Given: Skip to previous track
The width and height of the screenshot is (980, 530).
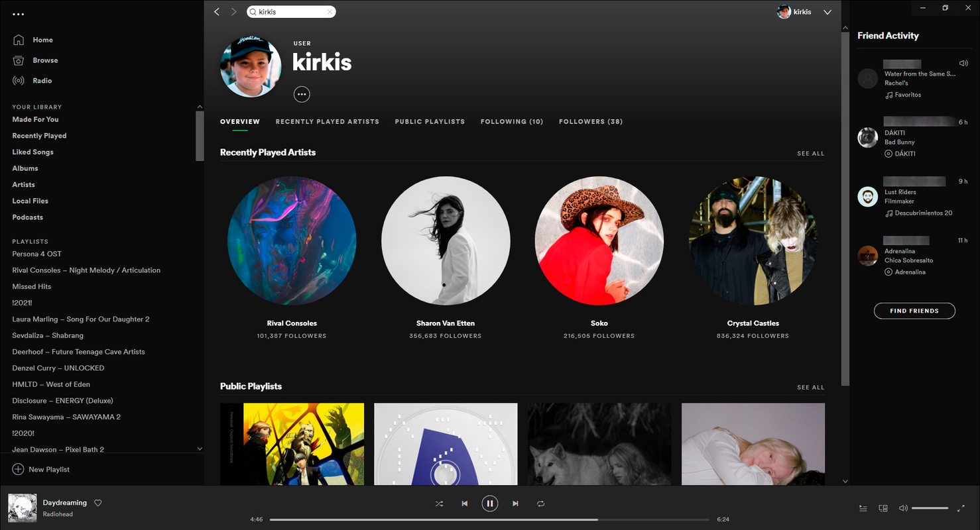Looking at the screenshot, I should point(464,504).
